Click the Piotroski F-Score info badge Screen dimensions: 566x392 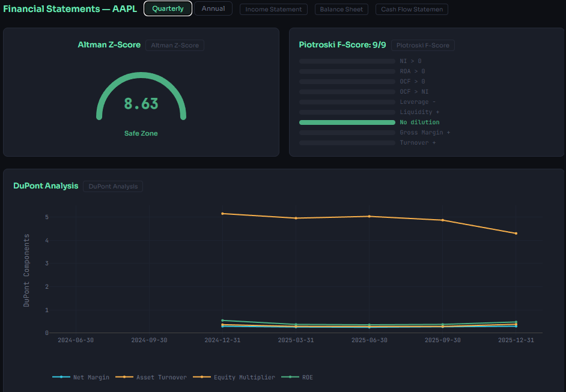click(x=423, y=45)
